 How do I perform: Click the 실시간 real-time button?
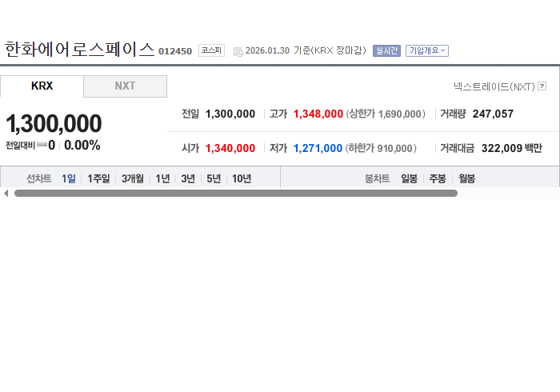[386, 50]
